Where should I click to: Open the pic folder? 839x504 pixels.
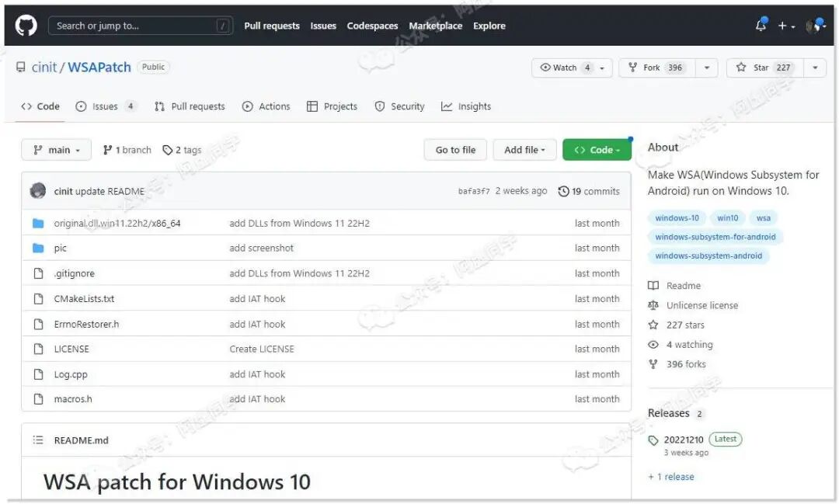[60, 248]
